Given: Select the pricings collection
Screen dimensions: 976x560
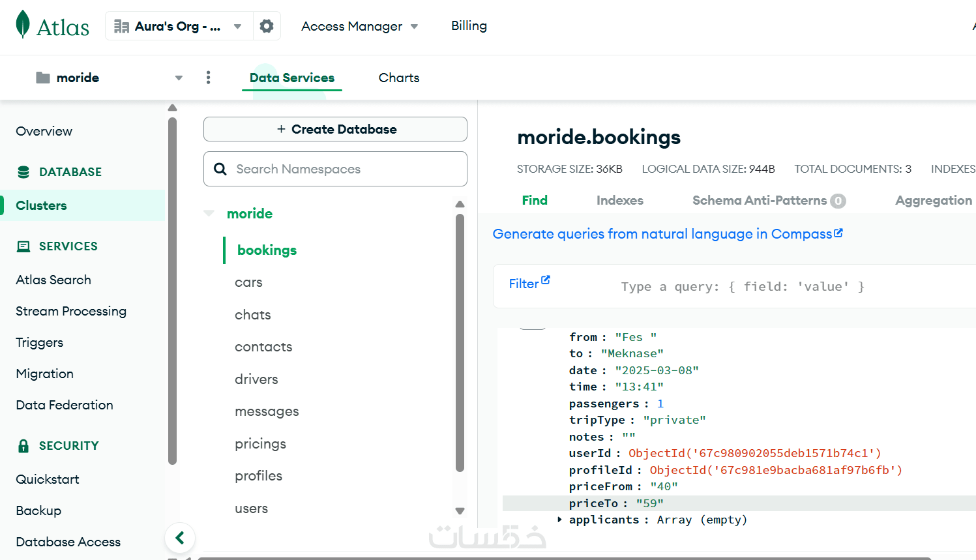Looking at the screenshot, I should click(260, 444).
